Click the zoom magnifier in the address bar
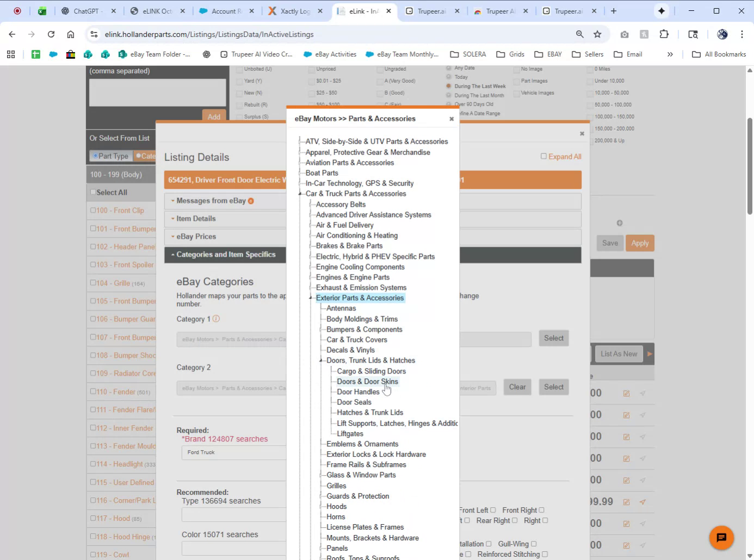Screen dimensions: 754x560 pos(580,34)
